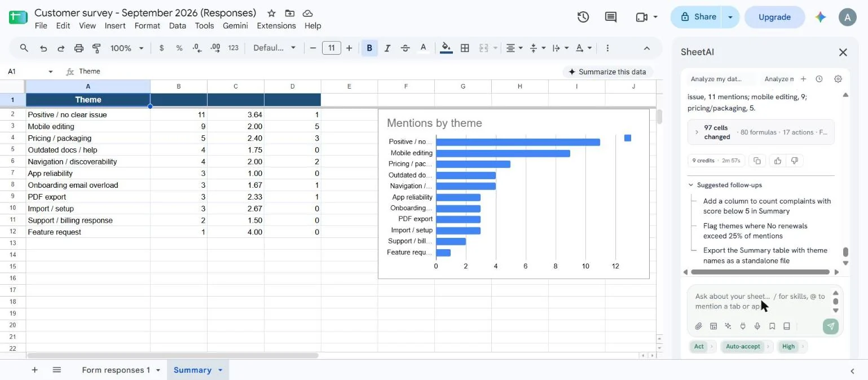This screenshot has height=380, width=868.
Task: Undo the last action
Action: pos(43,48)
